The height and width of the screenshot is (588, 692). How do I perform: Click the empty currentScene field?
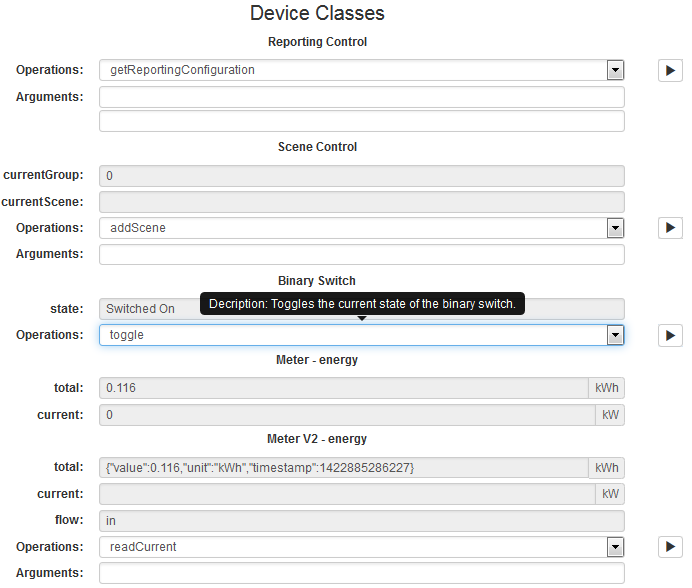coord(361,202)
